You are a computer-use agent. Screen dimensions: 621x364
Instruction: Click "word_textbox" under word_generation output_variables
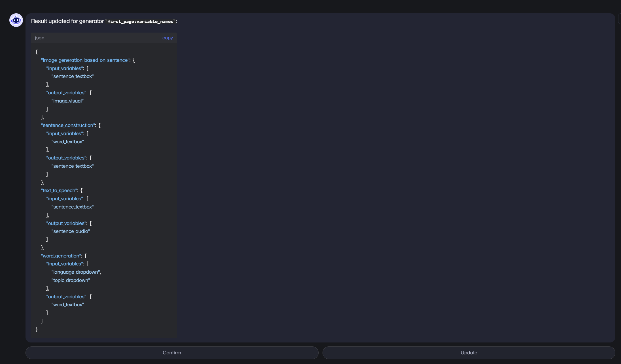[67, 305]
